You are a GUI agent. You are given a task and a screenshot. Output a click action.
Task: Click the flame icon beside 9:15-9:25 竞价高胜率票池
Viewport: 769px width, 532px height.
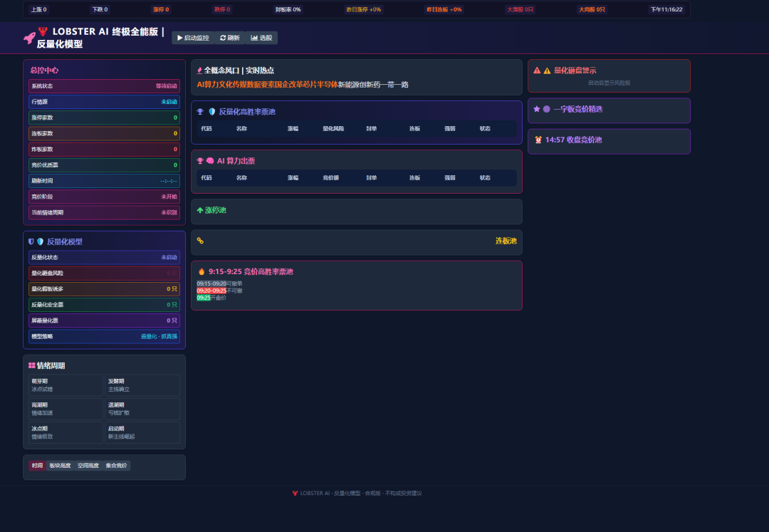(202, 271)
